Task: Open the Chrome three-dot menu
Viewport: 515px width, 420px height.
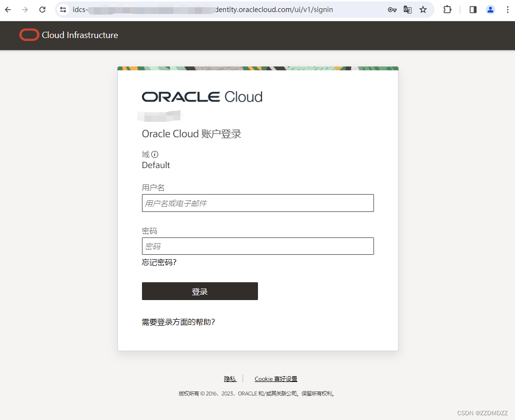Action: click(507, 9)
